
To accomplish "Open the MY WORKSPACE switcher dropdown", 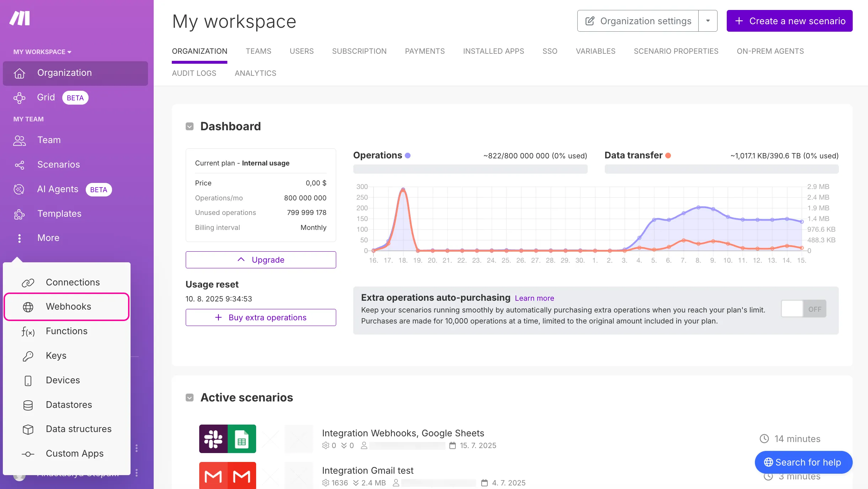I will tap(42, 52).
